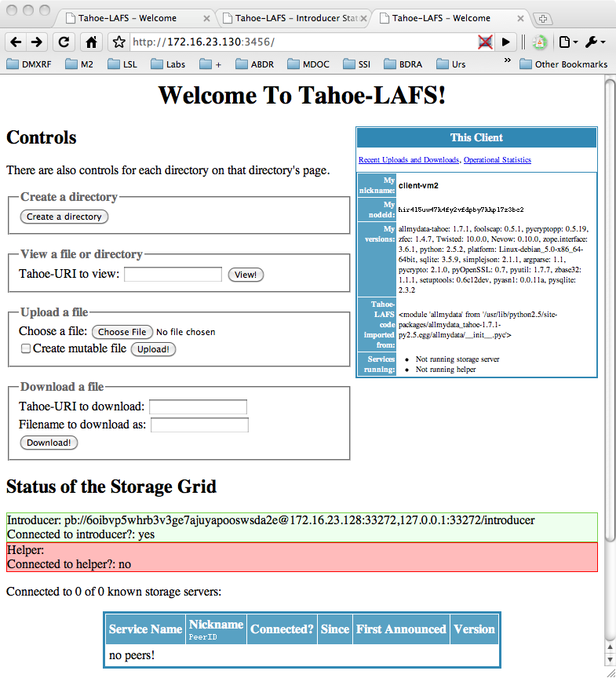Focus the Tahoe-URI to view field
The height and width of the screenshot is (678, 616).
[x=173, y=274]
